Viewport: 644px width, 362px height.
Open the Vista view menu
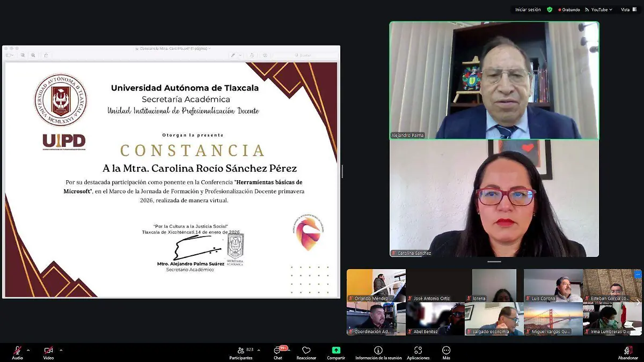[626, 9]
